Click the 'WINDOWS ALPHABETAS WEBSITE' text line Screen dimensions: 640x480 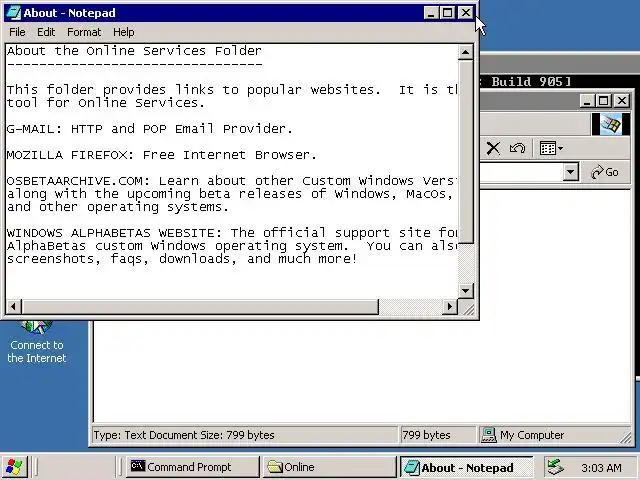(232, 233)
